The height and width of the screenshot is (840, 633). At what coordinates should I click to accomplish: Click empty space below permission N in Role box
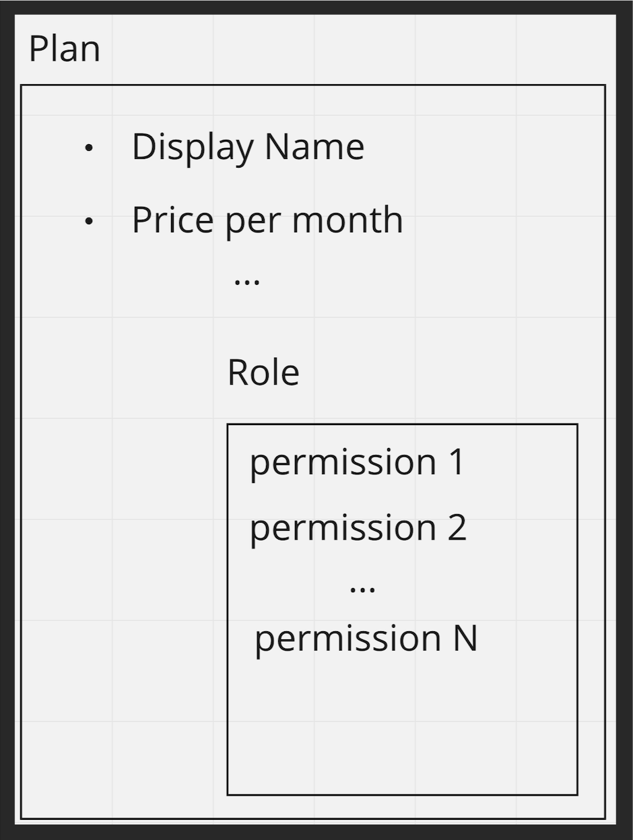point(402,728)
